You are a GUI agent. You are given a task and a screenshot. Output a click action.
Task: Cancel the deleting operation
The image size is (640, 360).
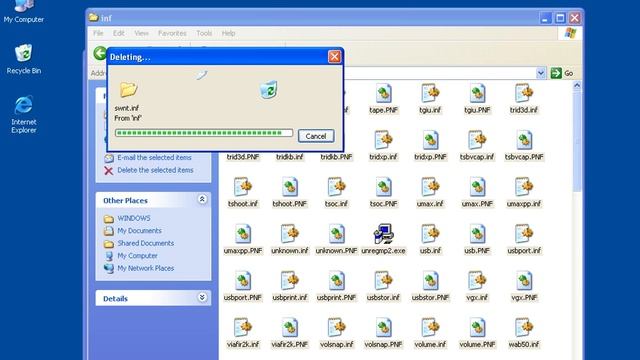316,136
